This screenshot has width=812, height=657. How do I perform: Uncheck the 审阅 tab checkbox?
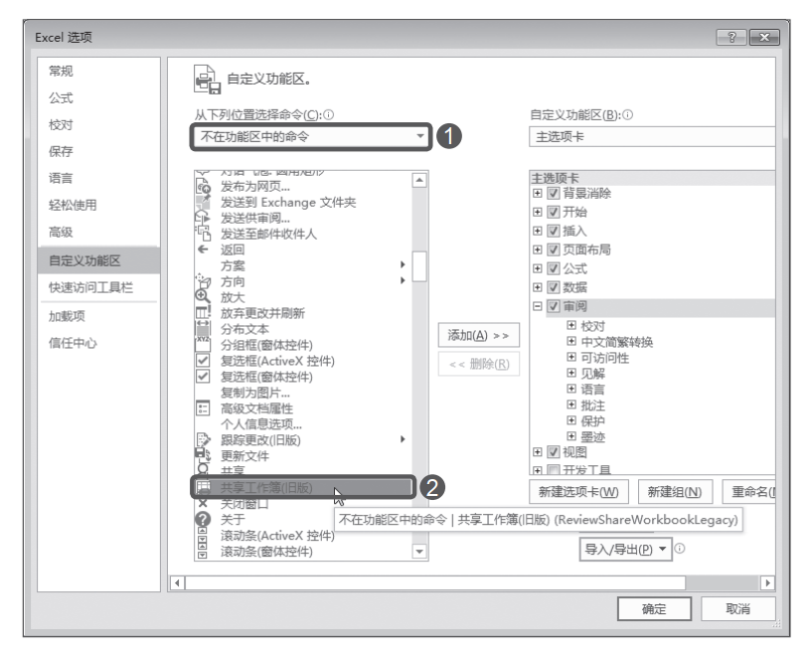point(554,306)
